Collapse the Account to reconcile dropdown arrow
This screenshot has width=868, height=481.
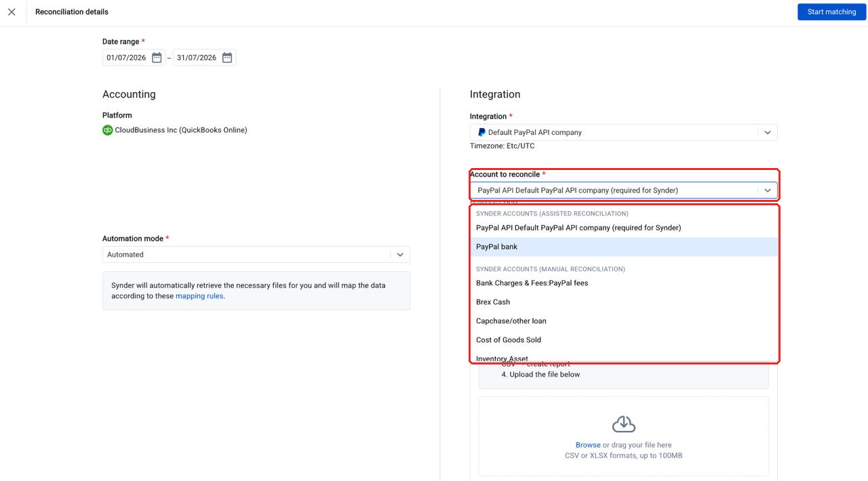(767, 190)
